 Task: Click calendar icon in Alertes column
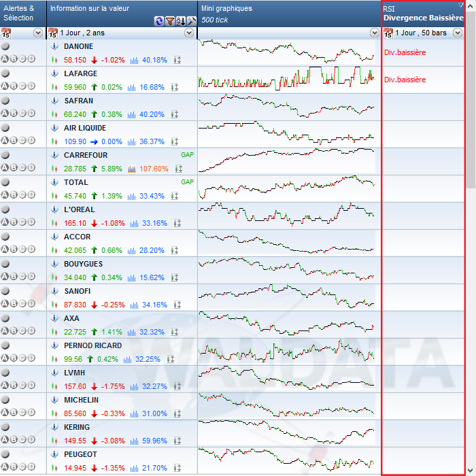click(x=5, y=33)
